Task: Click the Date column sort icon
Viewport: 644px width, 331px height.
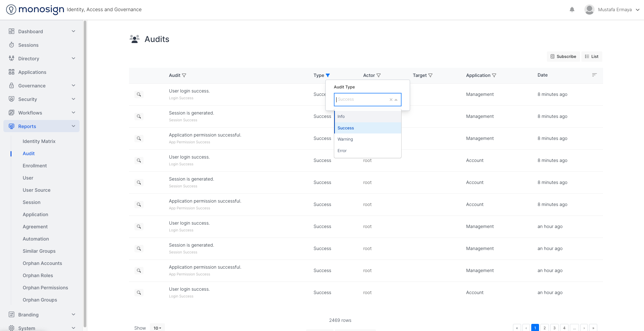Action: [x=594, y=75]
